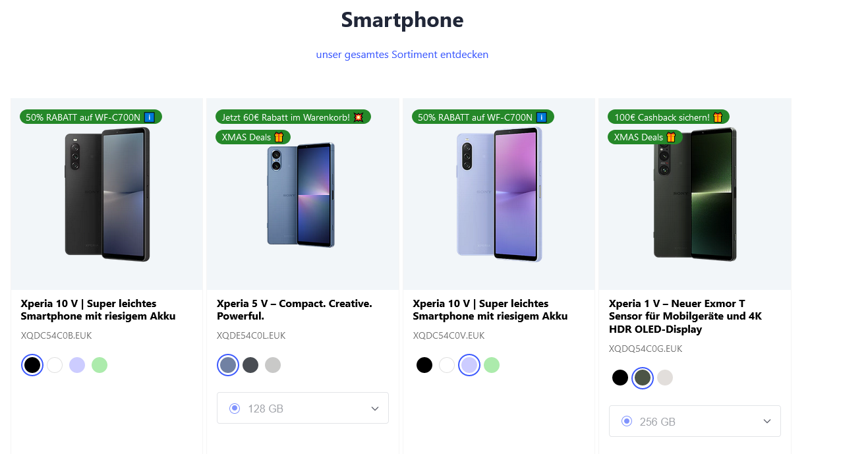The width and height of the screenshot is (868, 454).
Task: Click the info icon on lavender Xperia 10 V badge
Action: coord(541,117)
